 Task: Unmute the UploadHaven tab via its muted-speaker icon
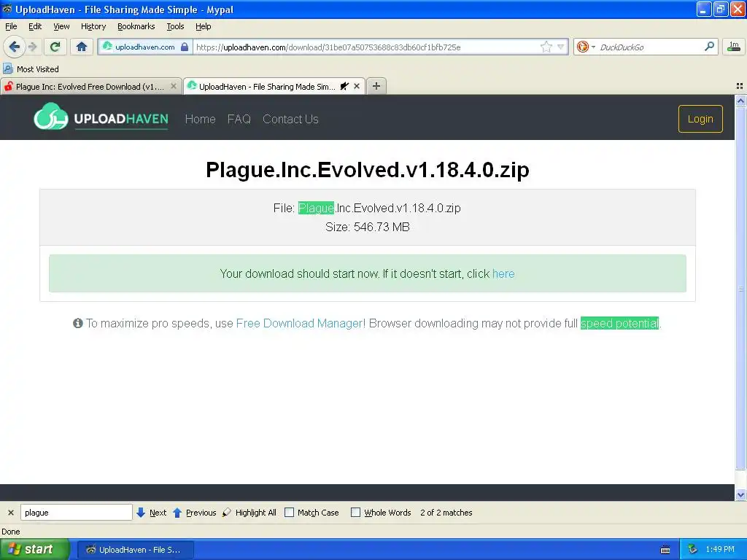tap(344, 86)
